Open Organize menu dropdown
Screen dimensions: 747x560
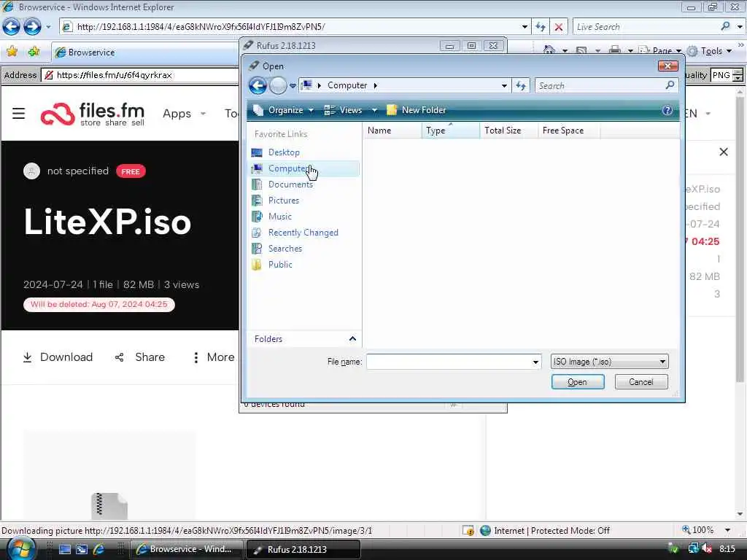pos(284,110)
